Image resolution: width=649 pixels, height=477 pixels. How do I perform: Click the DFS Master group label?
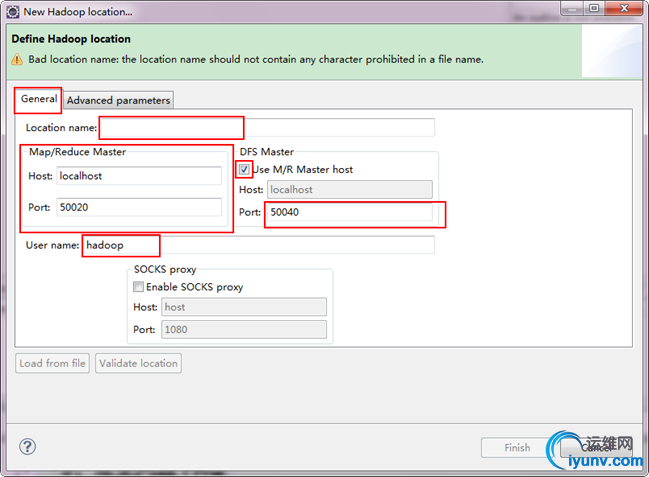click(267, 152)
